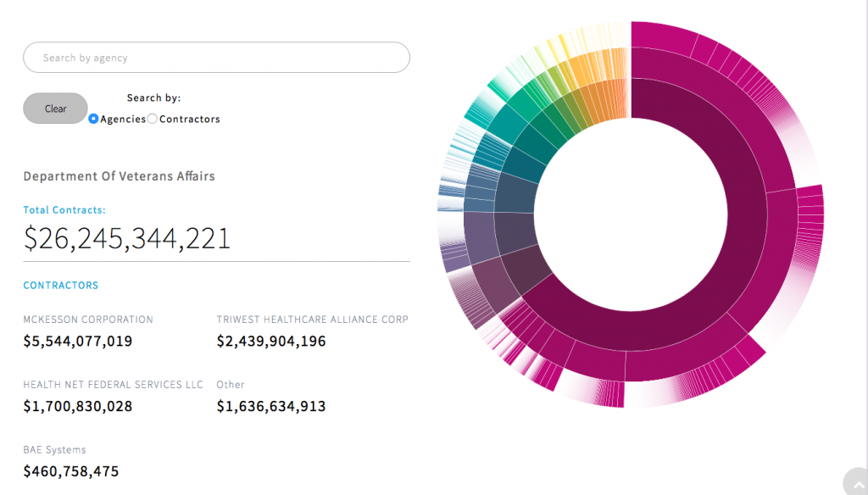Click the Search by agency input field
868x495 pixels.
[x=216, y=58]
